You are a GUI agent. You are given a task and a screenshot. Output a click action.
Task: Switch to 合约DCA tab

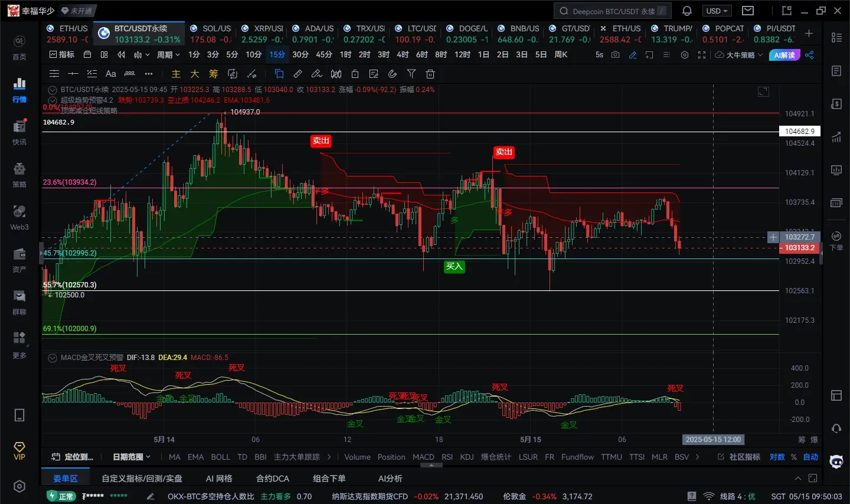(273, 478)
